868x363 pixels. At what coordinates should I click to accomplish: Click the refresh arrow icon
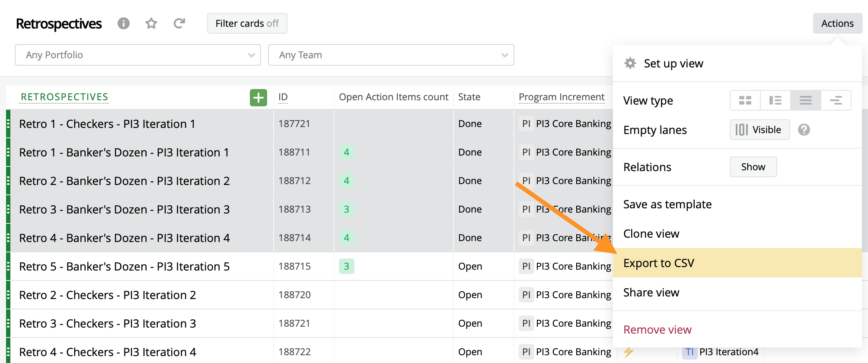coord(179,23)
